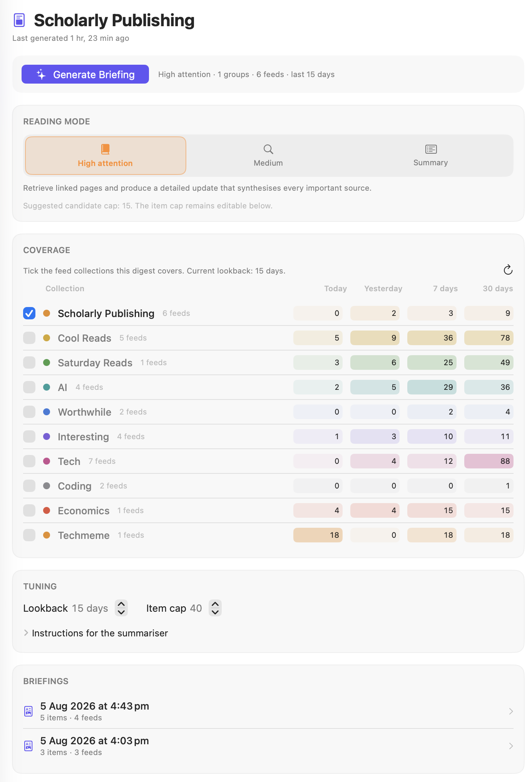The height and width of the screenshot is (782, 532).
Task: Click the Scholarly Publishing document icon in header
Action: 19,20
